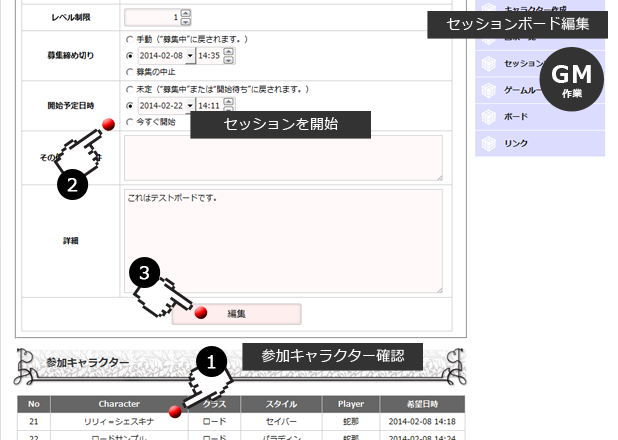
Task: Open the セッション sidebar menu item
Action: [540, 63]
